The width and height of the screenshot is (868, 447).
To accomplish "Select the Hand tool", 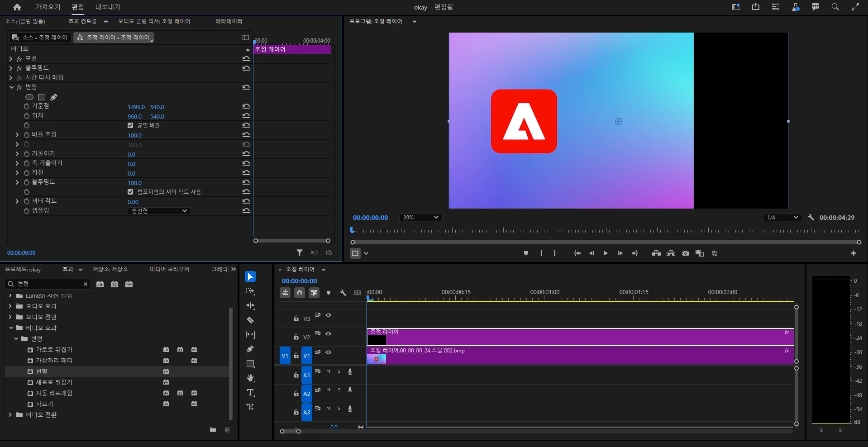I will pyautogui.click(x=250, y=378).
